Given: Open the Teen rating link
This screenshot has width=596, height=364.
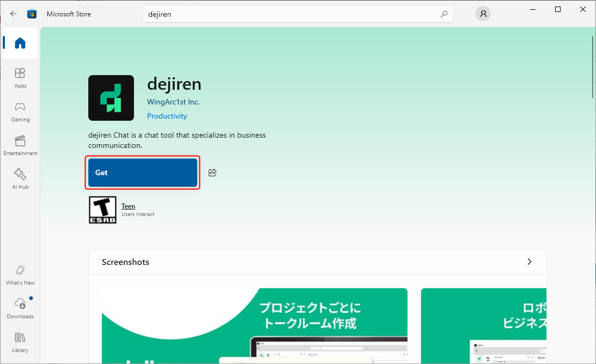Looking at the screenshot, I should click(x=128, y=206).
